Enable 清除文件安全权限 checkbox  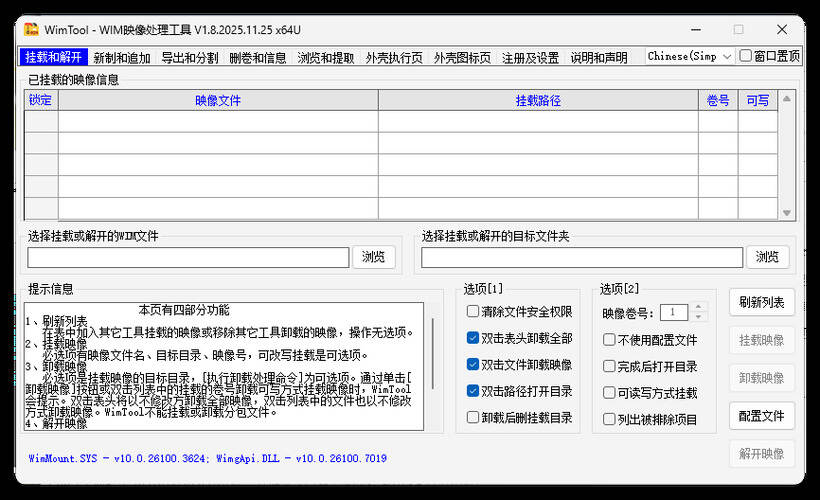pos(473,311)
